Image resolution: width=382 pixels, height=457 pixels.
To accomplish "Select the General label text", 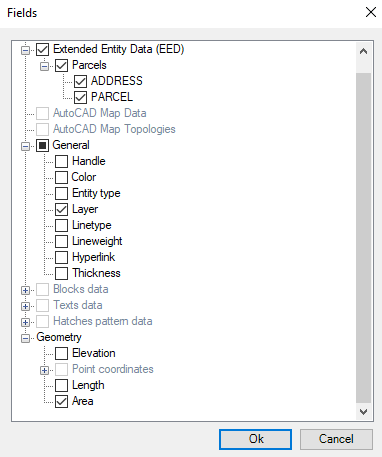I will (x=71, y=145).
